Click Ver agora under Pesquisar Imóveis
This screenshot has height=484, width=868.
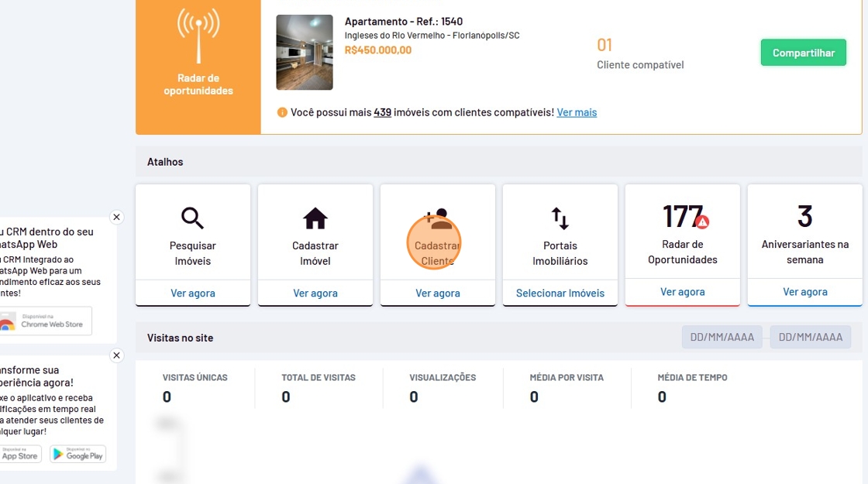tap(193, 293)
